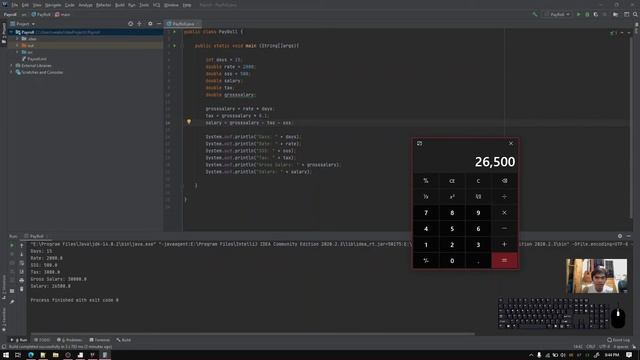Open the Build menu
This screenshot has height=360, width=640.
[x=120, y=5]
